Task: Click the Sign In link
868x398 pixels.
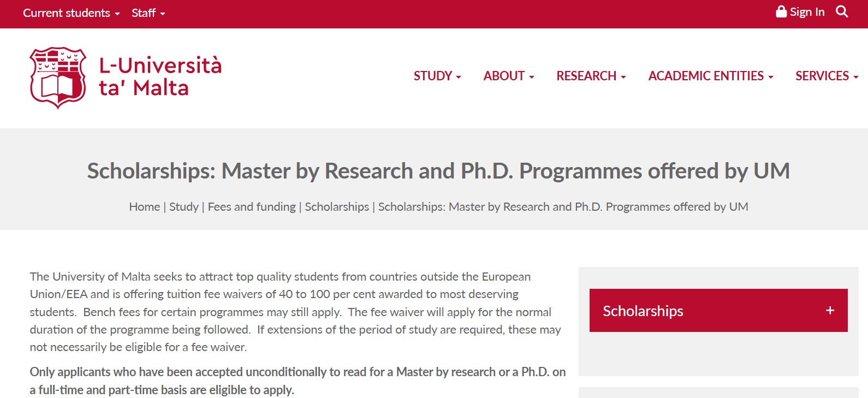Action: [807, 11]
